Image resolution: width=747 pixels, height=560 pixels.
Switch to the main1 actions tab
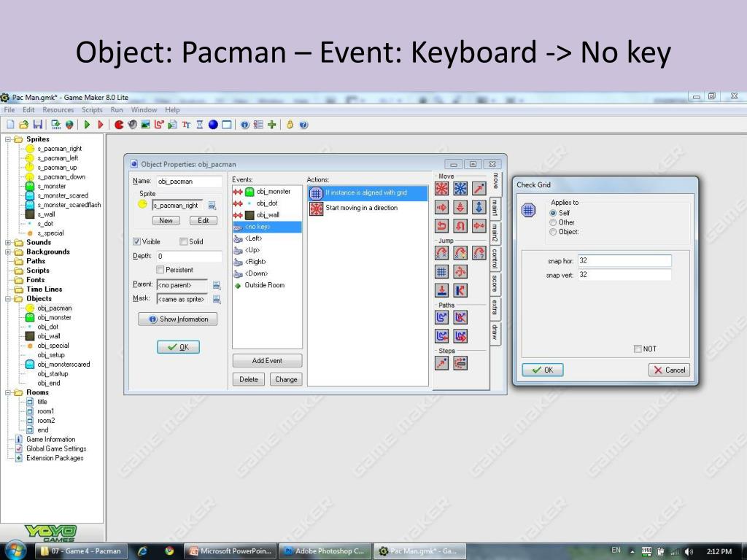point(495,208)
